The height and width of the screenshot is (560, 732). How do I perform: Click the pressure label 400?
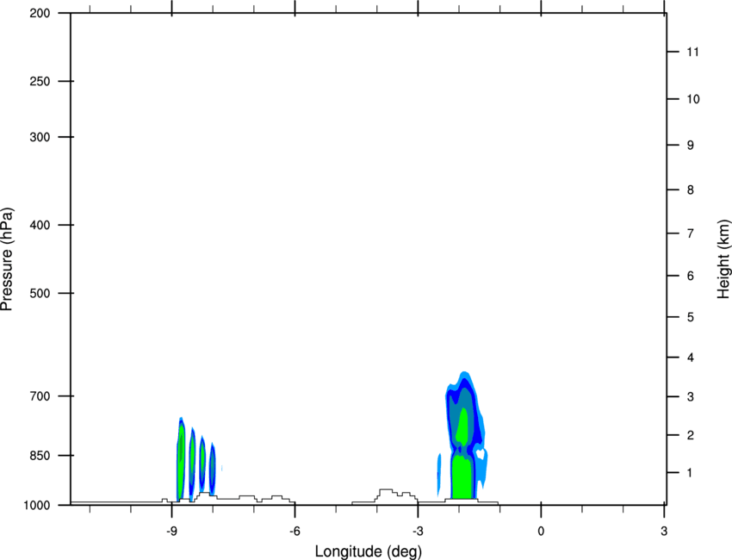40,225
